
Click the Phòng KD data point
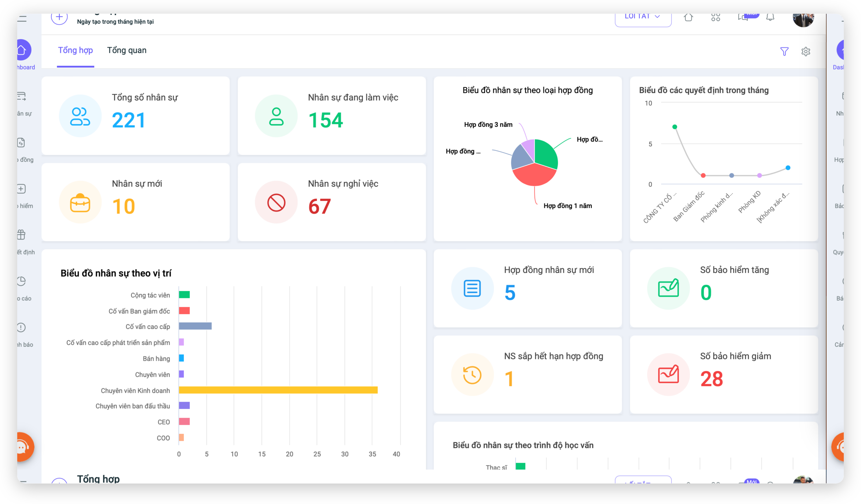click(759, 175)
